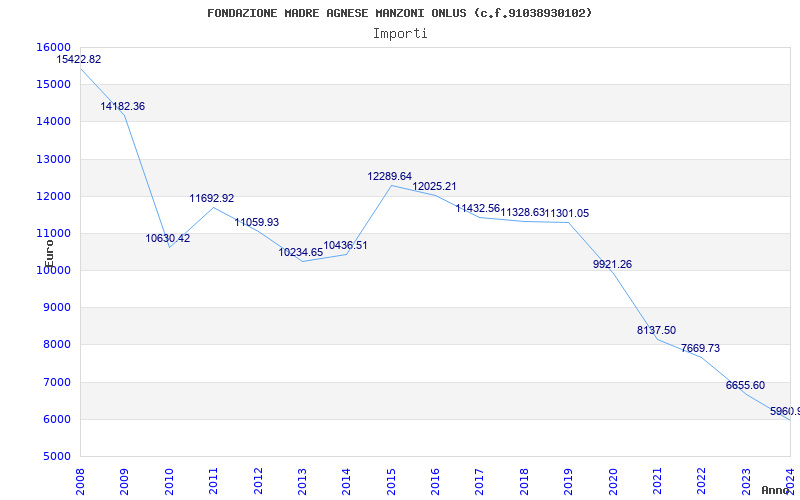Click the y-axis tick 16000

tap(53, 47)
